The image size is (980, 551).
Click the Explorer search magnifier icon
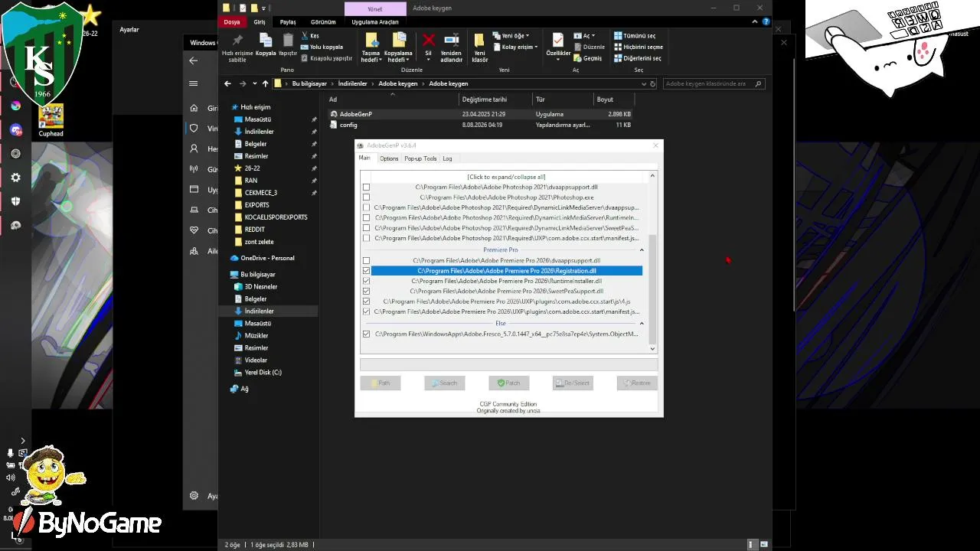[x=758, y=83]
